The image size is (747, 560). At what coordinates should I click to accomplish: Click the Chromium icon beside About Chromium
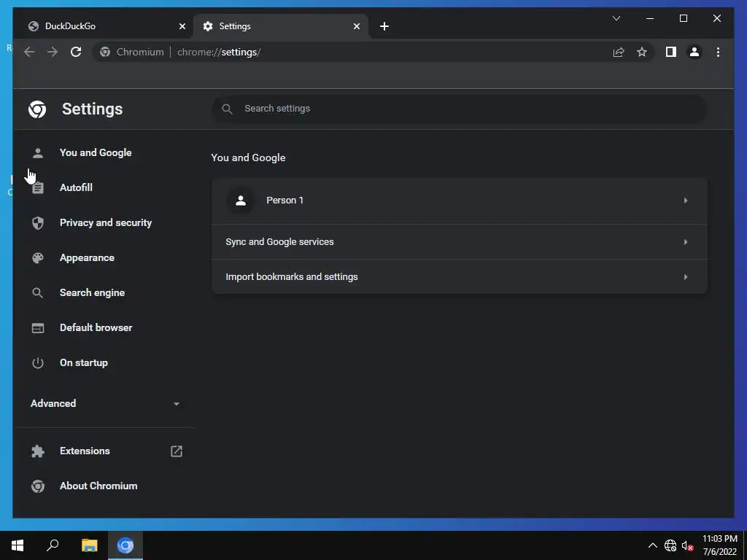point(38,486)
